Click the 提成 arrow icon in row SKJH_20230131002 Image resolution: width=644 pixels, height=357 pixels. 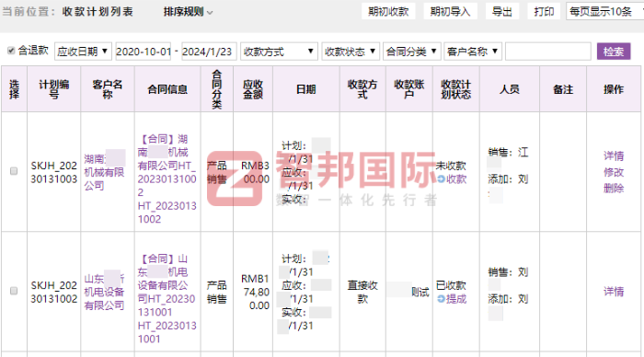[441, 299]
